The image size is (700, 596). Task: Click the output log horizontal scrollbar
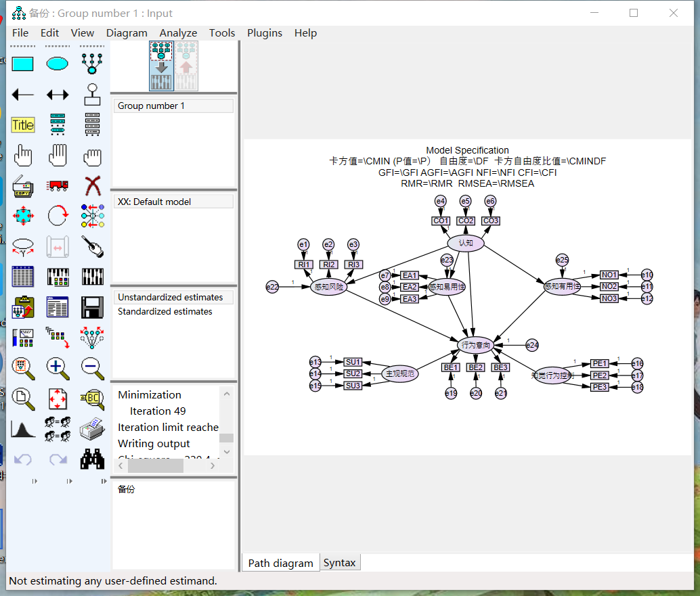point(155,465)
